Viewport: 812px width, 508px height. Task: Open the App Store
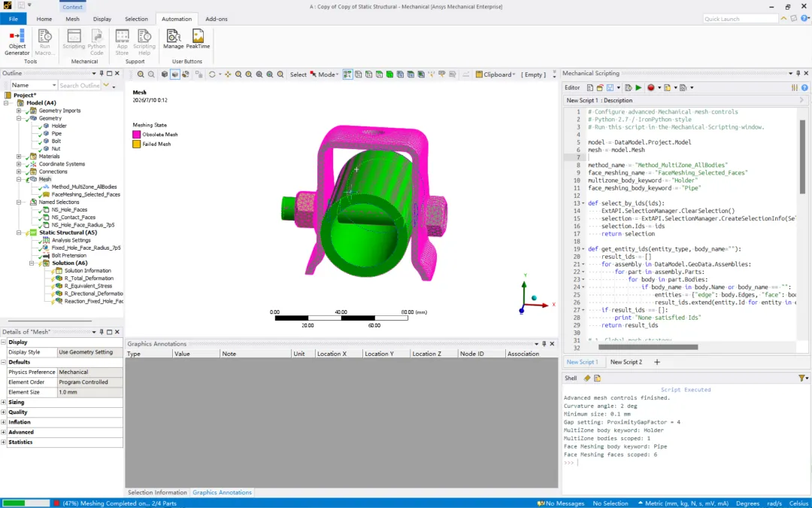(123, 42)
